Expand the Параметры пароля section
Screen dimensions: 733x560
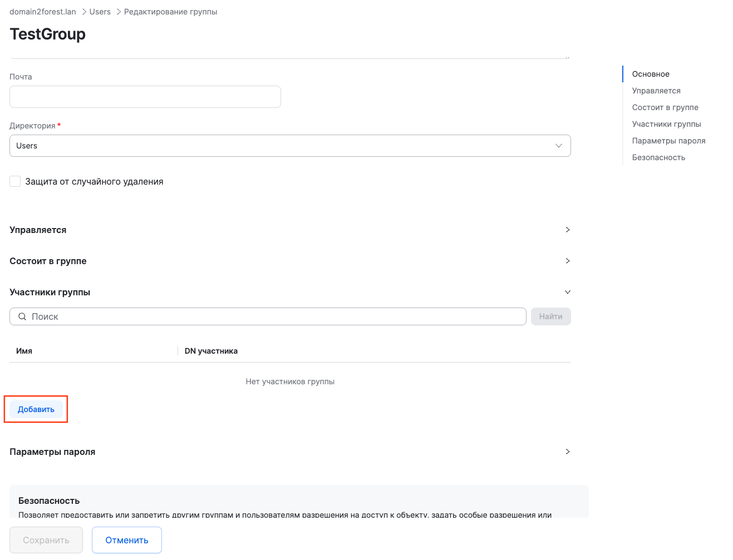[x=567, y=452]
